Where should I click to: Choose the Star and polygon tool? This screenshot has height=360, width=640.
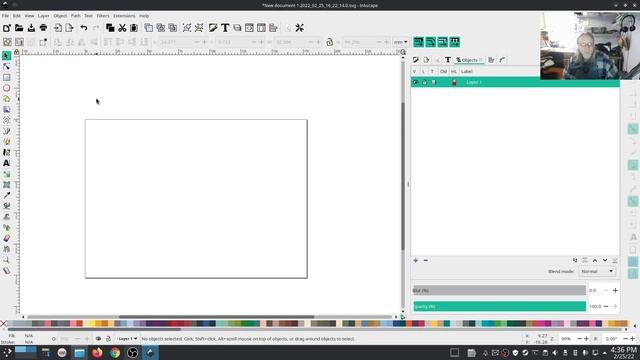[7, 99]
